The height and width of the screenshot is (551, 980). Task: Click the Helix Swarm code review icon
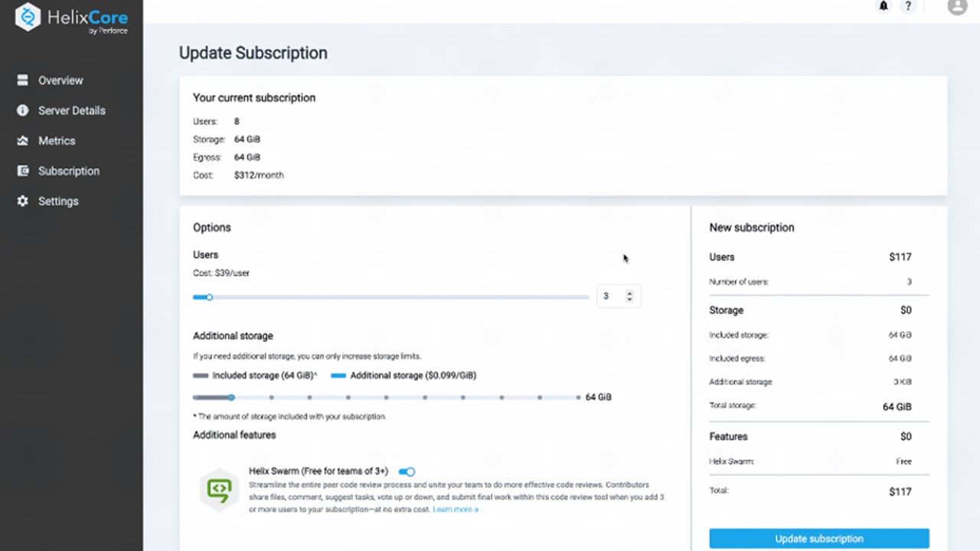219,490
